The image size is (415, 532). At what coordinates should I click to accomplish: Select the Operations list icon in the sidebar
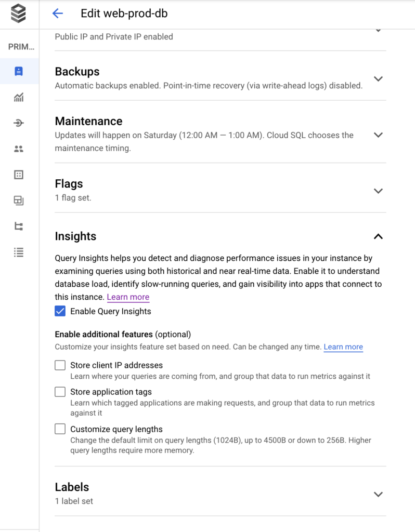point(19,252)
